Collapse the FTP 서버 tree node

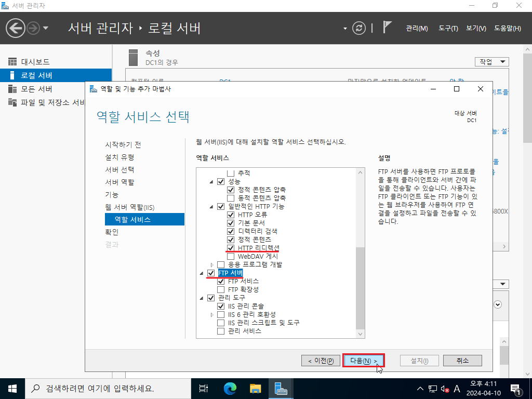(x=202, y=273)
